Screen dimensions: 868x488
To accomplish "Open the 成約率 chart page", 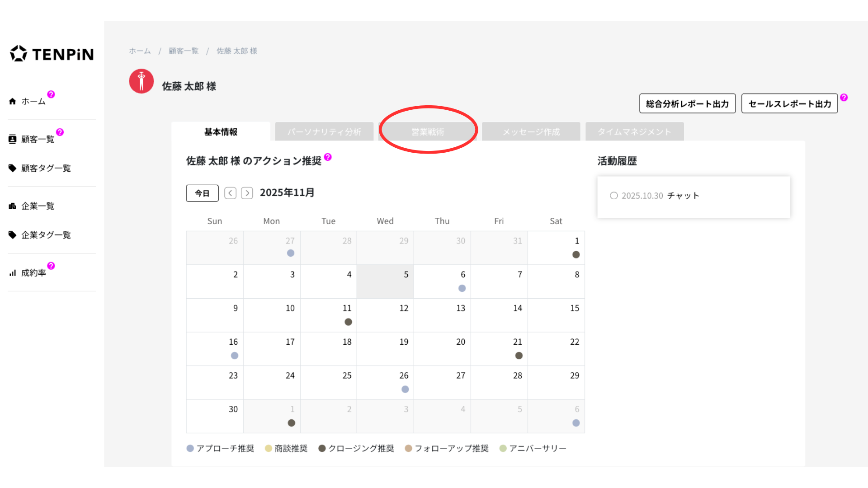I will (33, 273).
